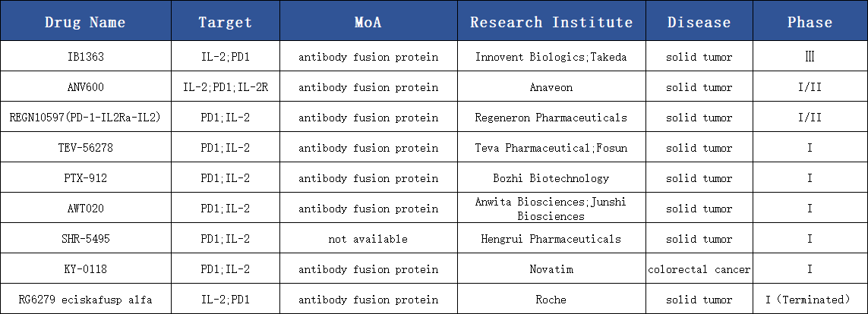Select the Phase column header

coord(810,22)
